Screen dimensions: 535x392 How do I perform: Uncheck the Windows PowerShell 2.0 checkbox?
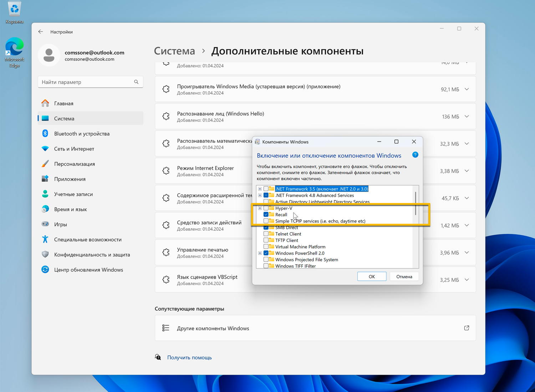click(x=266, y=253)
